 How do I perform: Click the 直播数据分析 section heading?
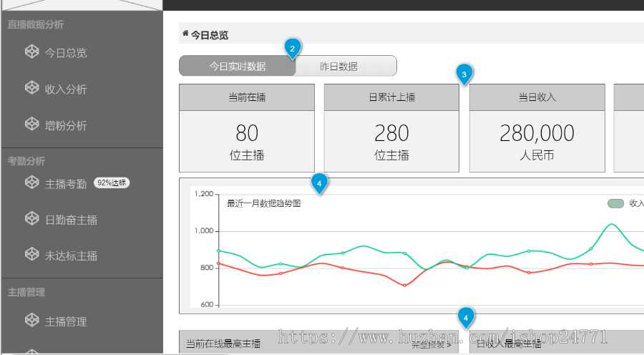36,24
